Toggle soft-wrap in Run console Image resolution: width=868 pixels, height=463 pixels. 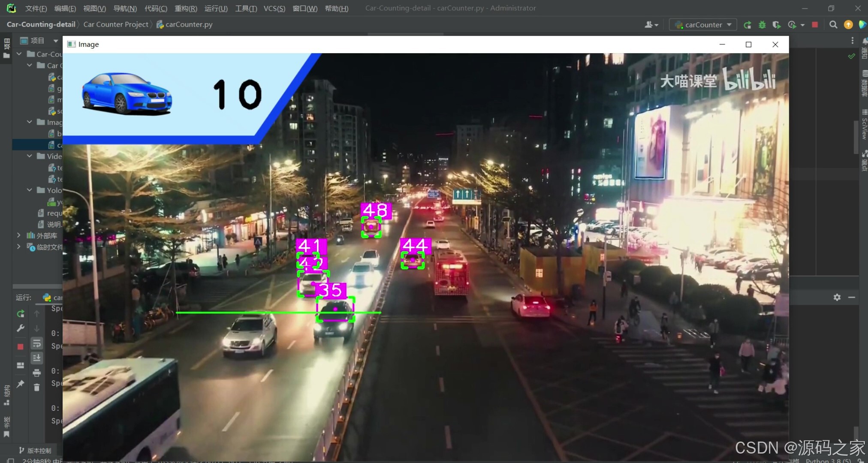click(x=37, y=343)
